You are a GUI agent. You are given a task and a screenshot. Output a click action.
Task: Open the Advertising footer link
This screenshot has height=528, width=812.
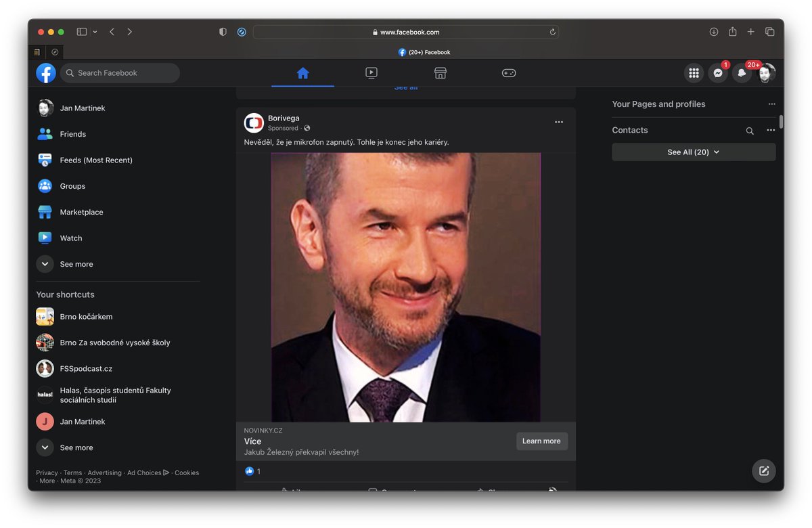pos(104,472)
